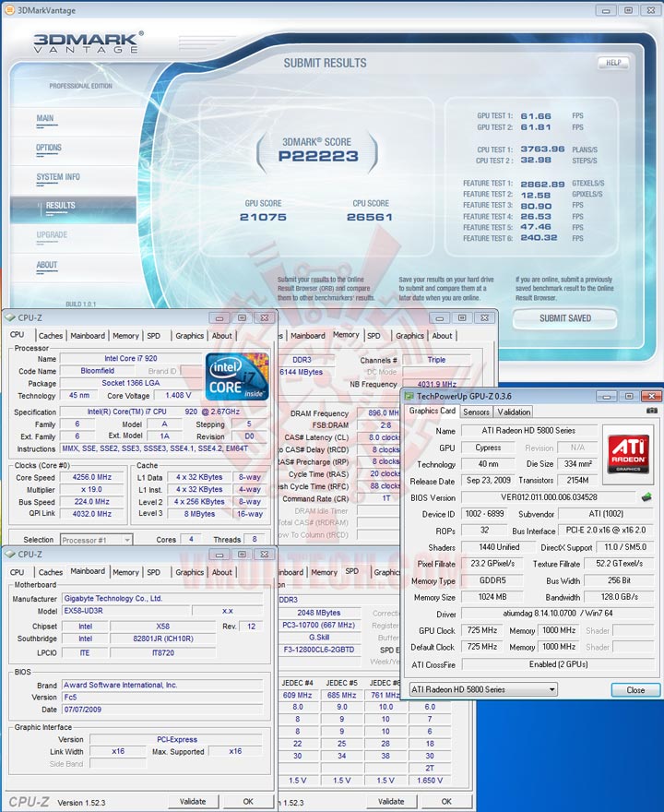Viewport: 664px width, 812px height.
Task: Switch to Validation tab in GPU-Z
Action: (x=514, y=412)
